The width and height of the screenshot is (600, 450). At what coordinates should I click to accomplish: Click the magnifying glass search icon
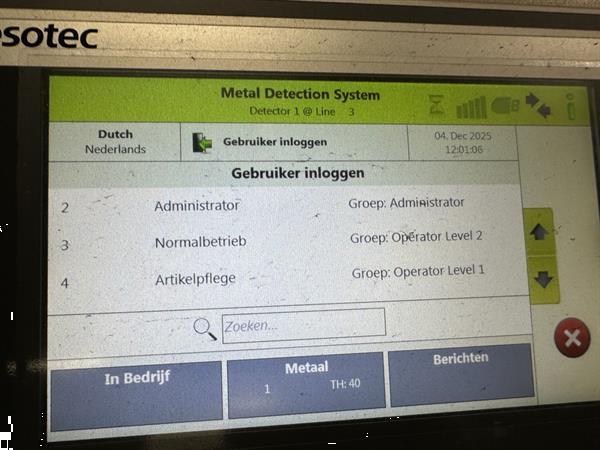pyautogui.click(x=205, y=329)
